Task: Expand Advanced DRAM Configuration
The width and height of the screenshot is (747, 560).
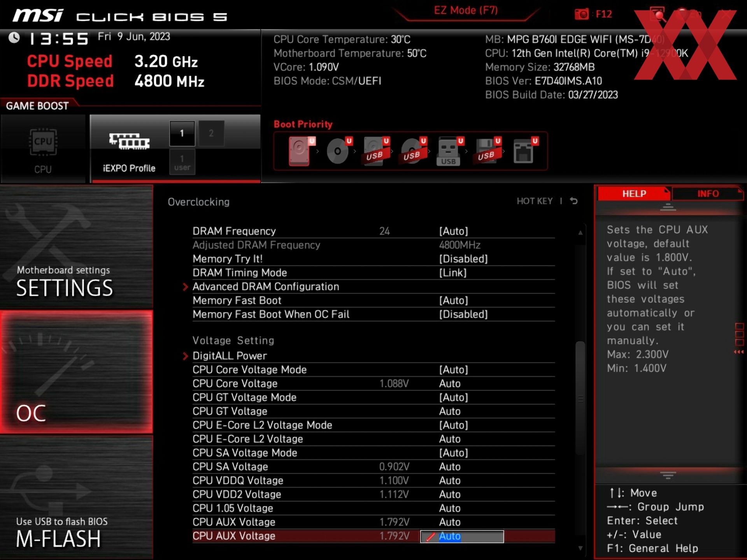Action: [x=266, y=287]
